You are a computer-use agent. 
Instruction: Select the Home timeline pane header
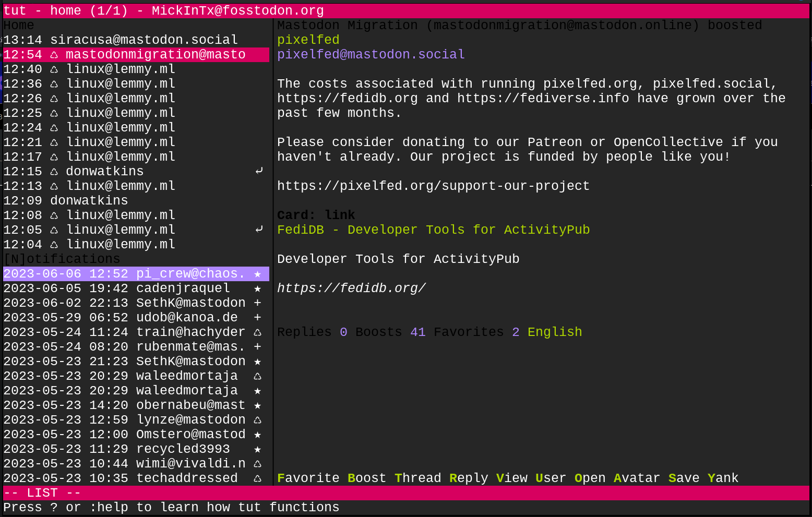(x=19, y=26)
